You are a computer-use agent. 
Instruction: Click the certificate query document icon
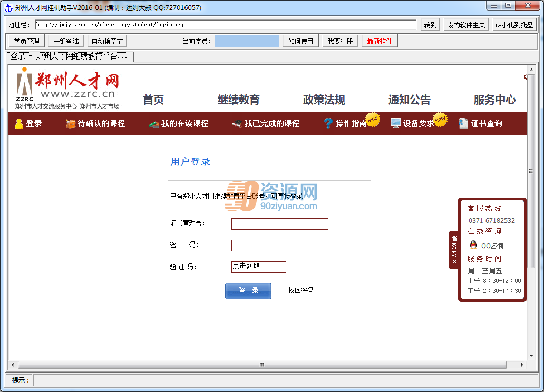[x=463, y=123]
